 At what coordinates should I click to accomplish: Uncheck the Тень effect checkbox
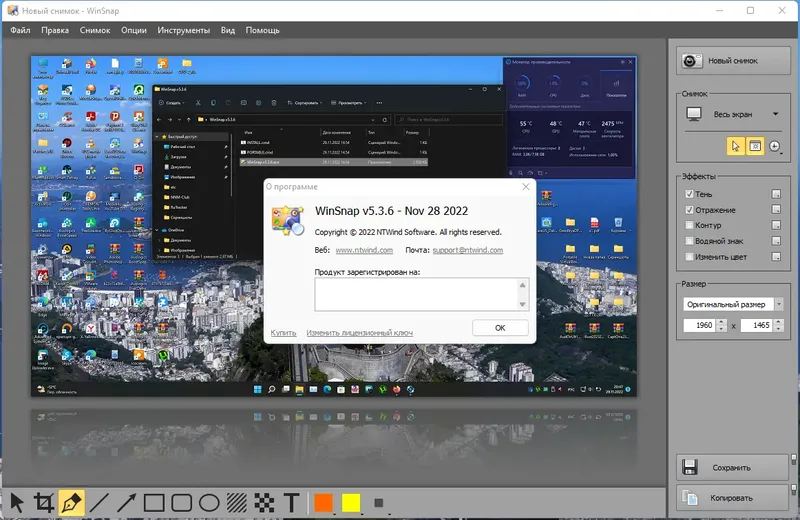(689, 194)
